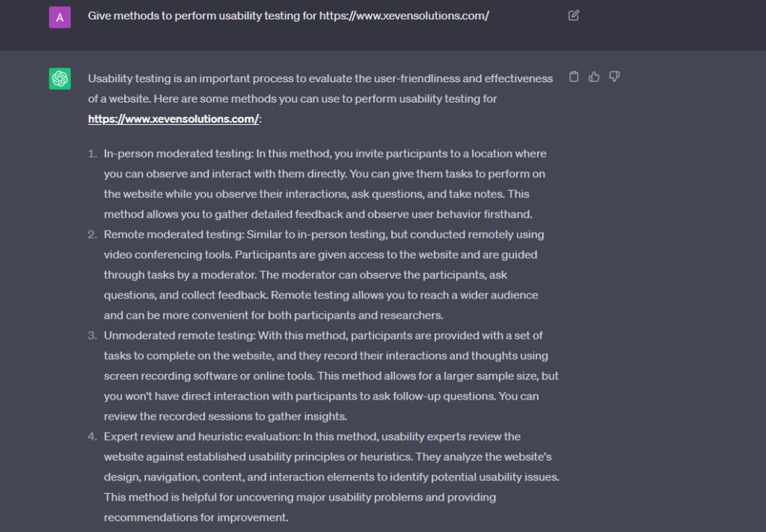Click the URL in the user prompt
The height and width of the screenshot is (532, 766).
tap(404, 16)
